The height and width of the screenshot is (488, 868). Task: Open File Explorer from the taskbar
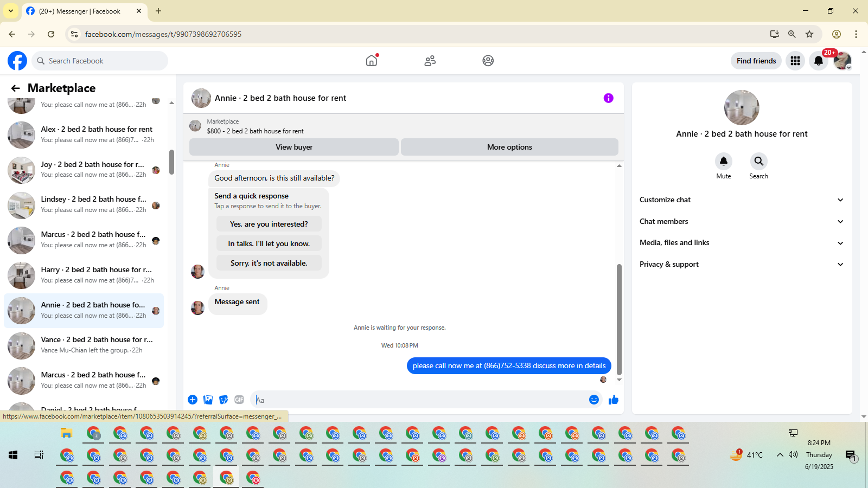tap(67, 433)
